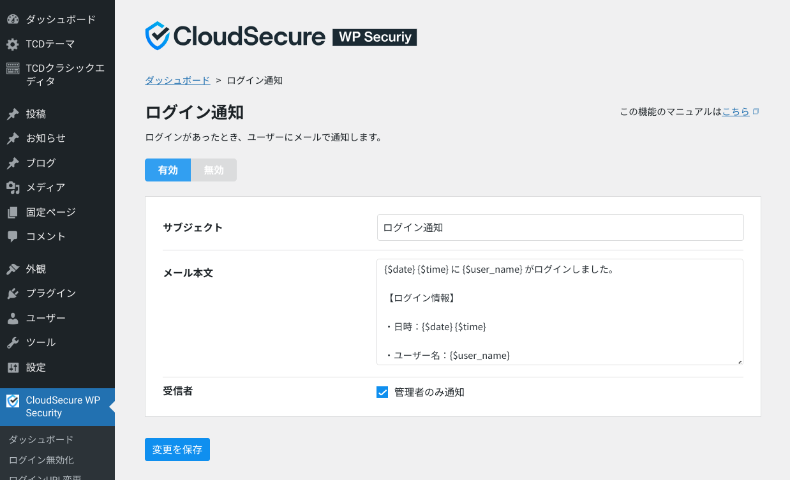Click the 変更を保存 button

pos(177,449)
